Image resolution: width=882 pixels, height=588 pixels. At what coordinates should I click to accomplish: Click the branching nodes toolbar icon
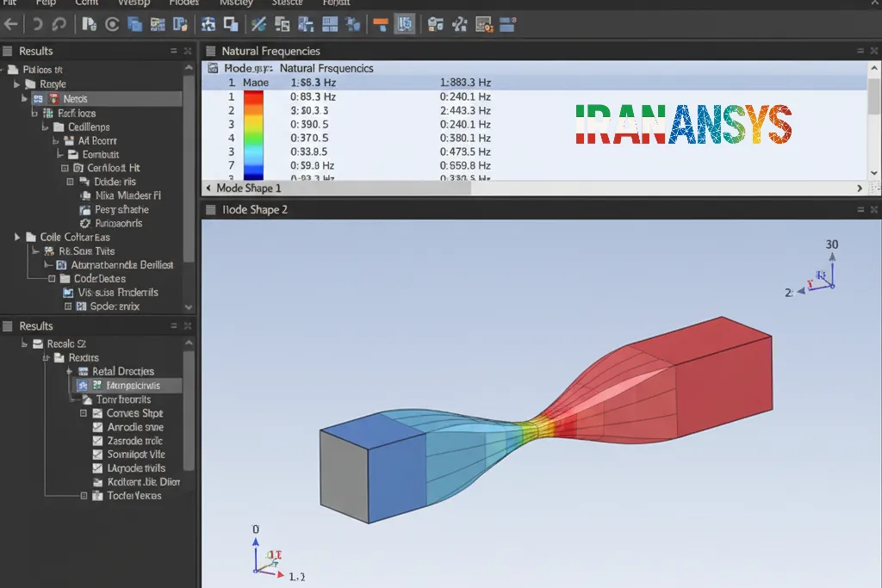(460, 24)
